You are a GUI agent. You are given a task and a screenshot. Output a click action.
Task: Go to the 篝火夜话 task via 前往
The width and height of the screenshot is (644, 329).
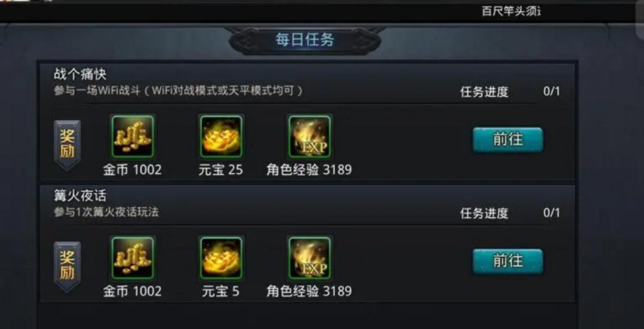pos(508,261)
